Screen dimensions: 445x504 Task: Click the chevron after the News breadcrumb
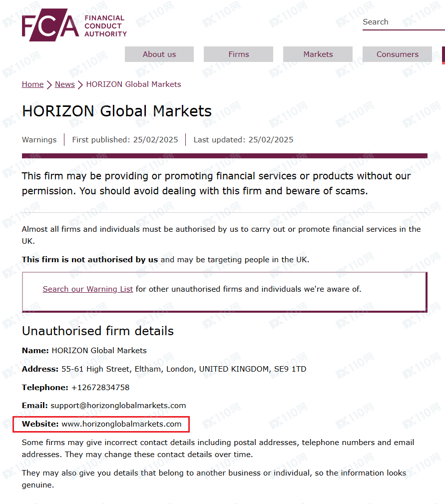pyautogui.click(x=80, y=85)
